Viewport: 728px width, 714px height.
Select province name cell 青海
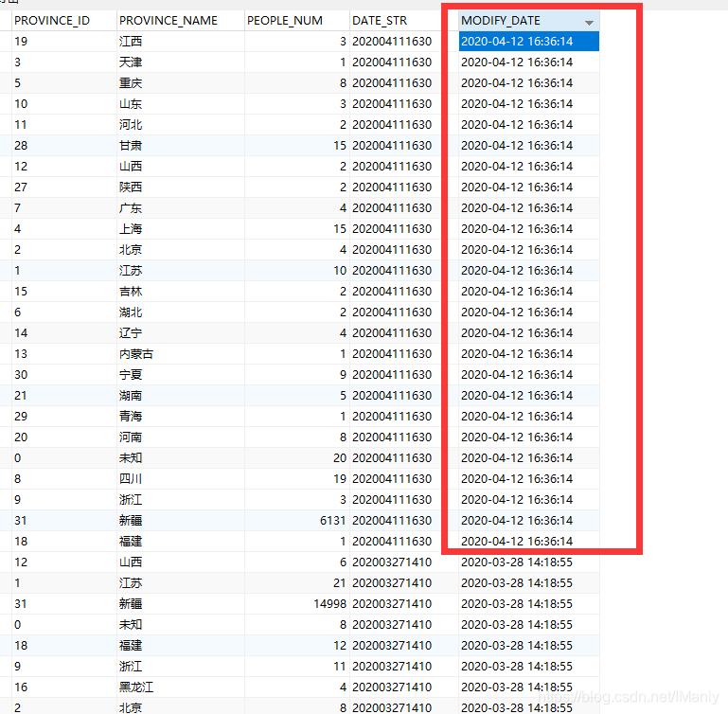pyautogui.click(x=181, y=417)
